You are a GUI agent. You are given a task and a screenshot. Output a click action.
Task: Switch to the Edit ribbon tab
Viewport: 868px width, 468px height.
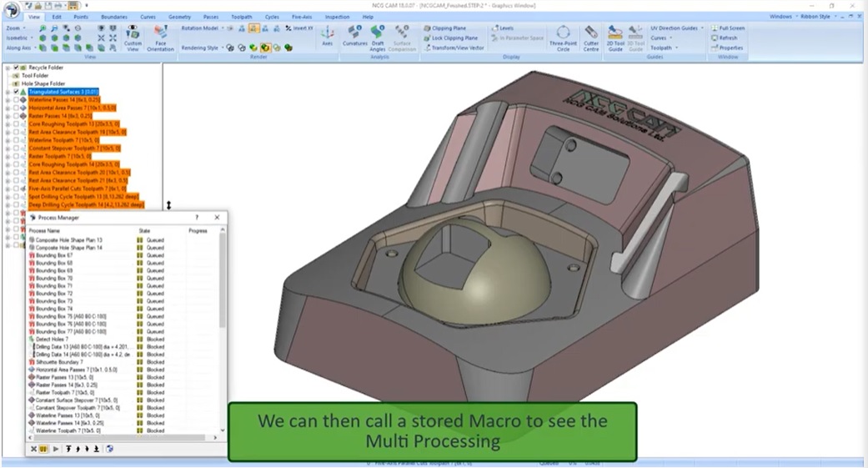coord(57,18)
